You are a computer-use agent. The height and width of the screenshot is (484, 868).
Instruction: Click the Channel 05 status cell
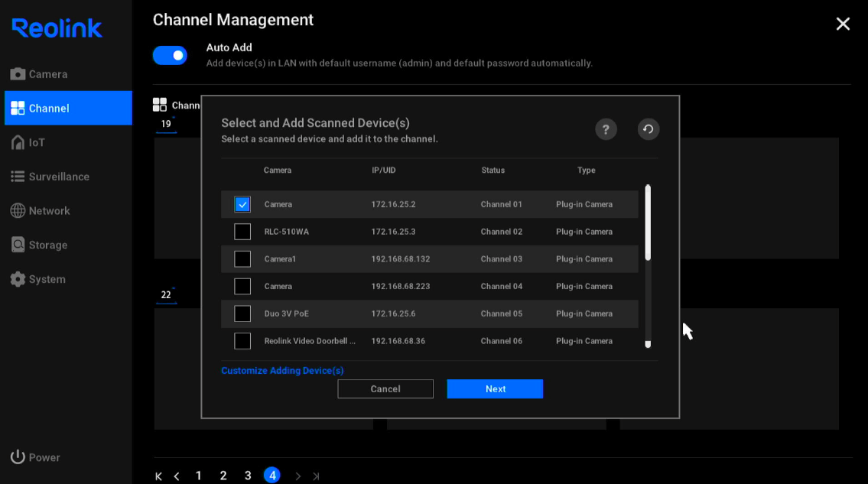coord(502,313)
